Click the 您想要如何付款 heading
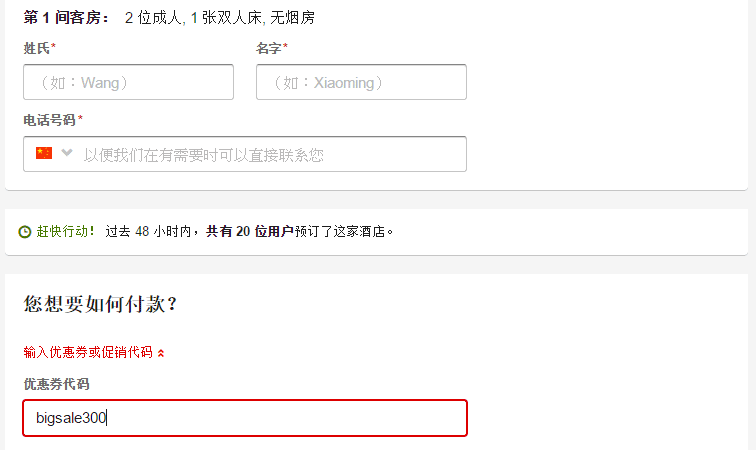The height and width of the screenshot is (450, 756). (x=100, y=304)
